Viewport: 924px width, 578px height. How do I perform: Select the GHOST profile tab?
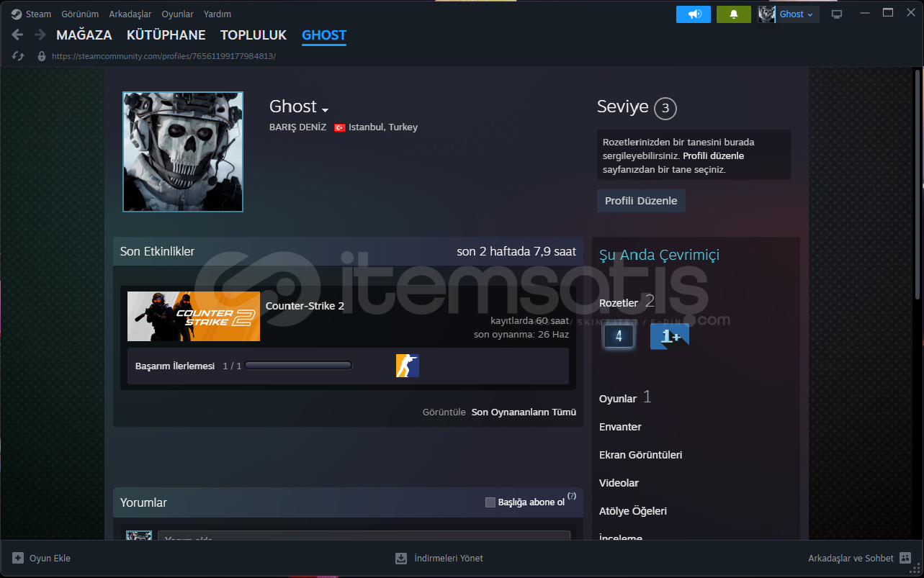(x=324, y=35)
